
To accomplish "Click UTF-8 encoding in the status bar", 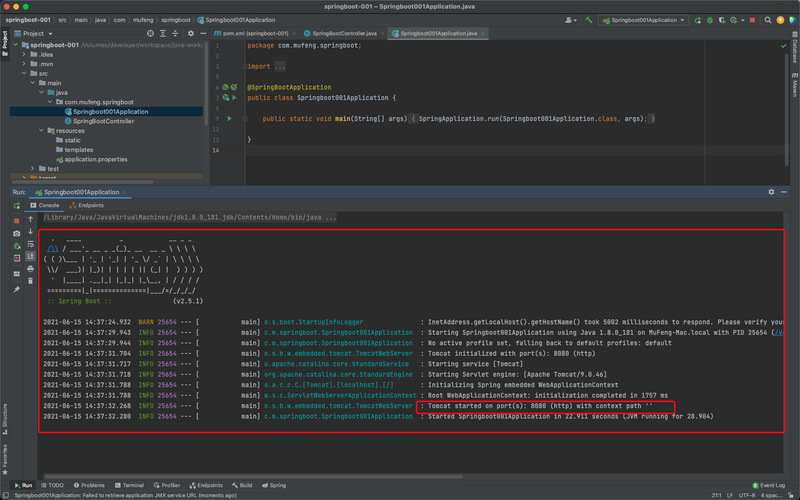I will [746, 495].
